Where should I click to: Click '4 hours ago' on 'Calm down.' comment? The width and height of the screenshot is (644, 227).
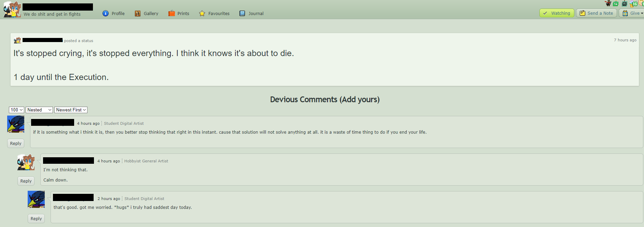click(x=109, y=161)
